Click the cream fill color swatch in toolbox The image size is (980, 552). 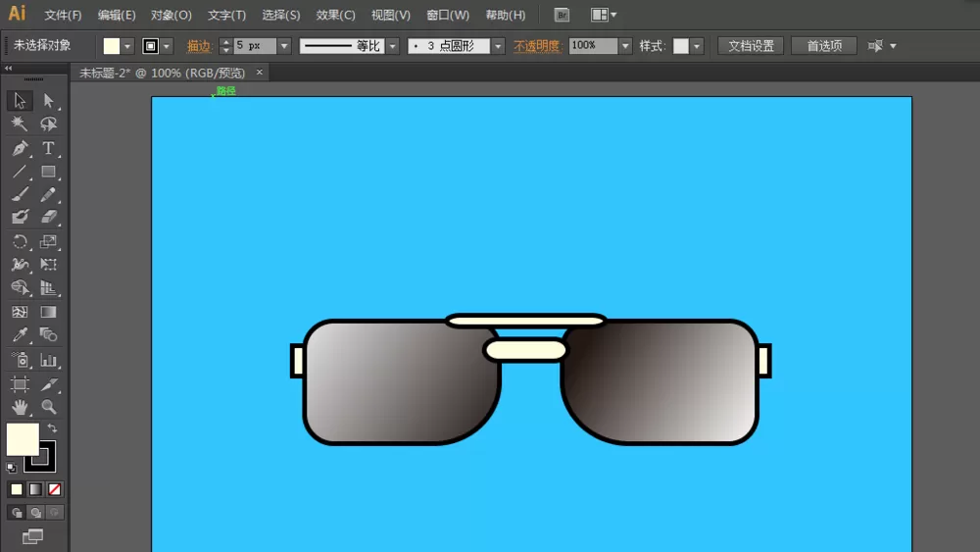click(x=23, y=439)
